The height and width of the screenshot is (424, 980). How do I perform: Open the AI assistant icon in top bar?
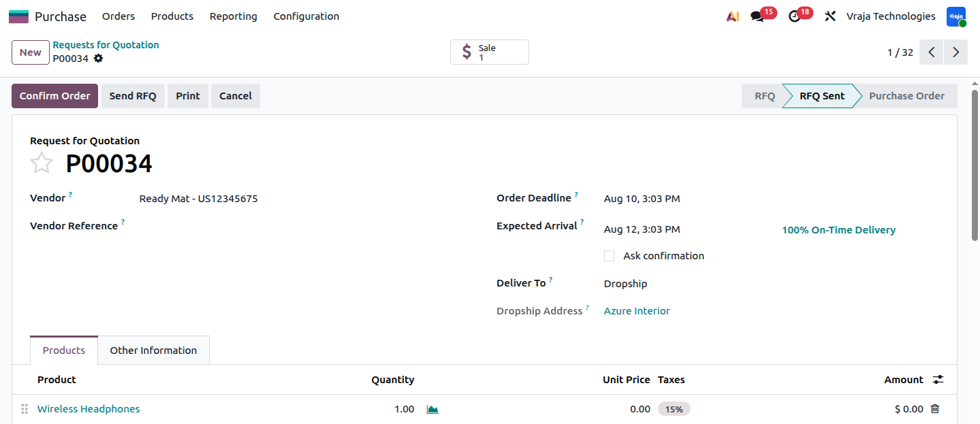click(733, 16)
